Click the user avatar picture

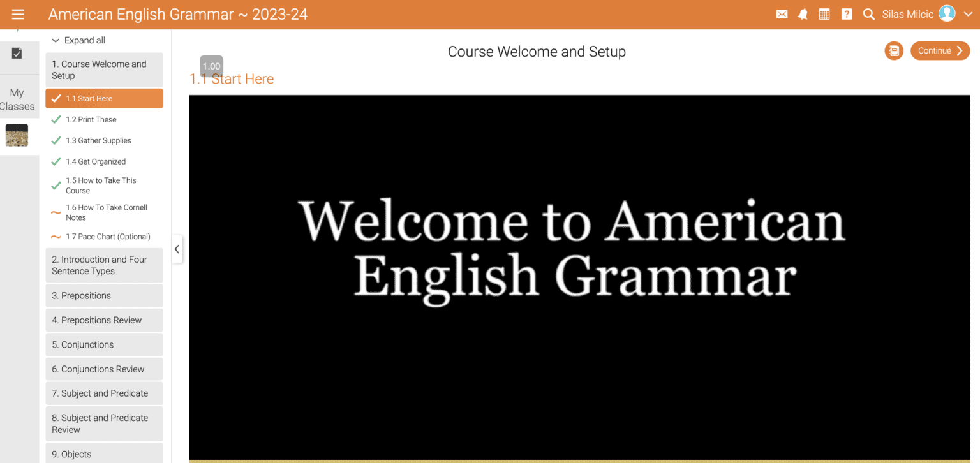tap(947, 13)
